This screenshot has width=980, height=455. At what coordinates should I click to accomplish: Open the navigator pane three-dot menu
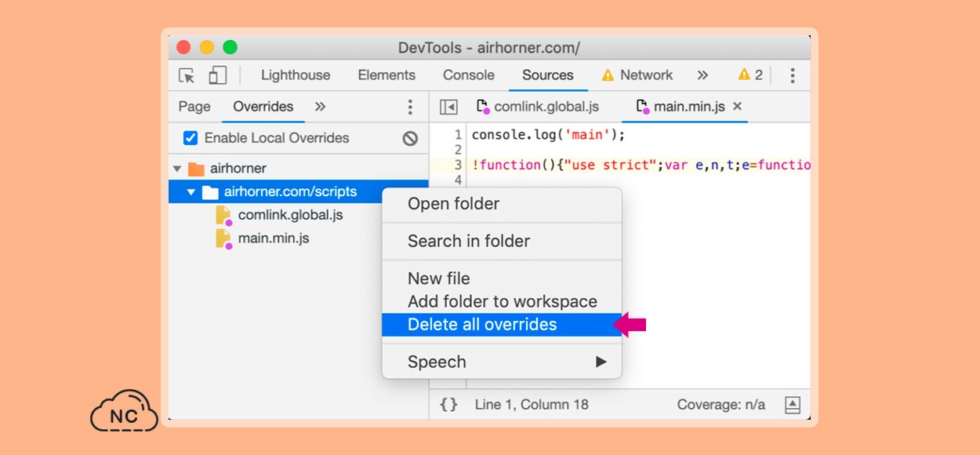tap(409, 107)
